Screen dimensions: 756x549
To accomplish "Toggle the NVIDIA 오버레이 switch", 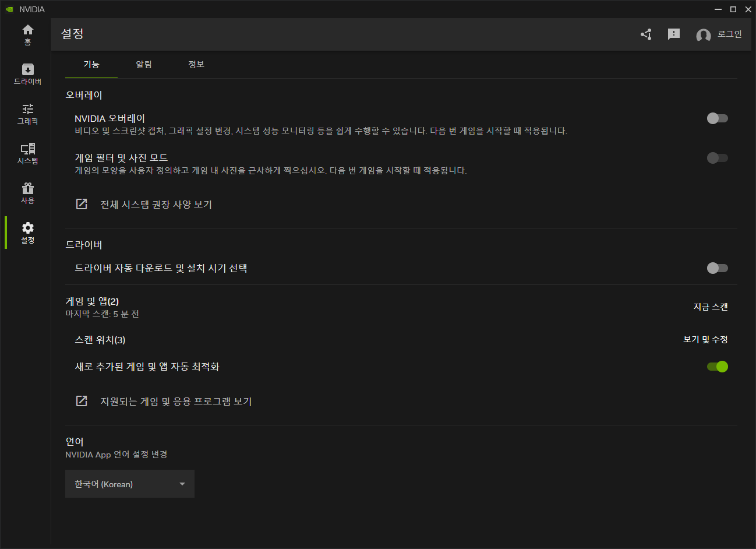I will (718, 118).
